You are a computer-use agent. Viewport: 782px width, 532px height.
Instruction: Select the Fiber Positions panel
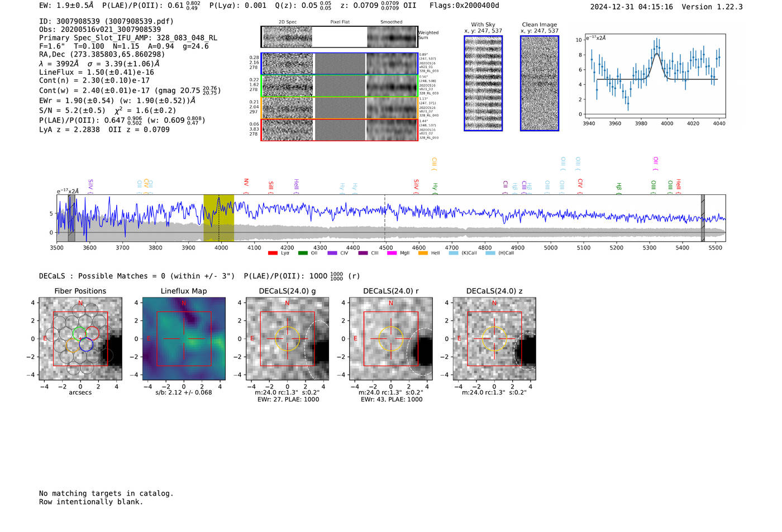point(80,339)
